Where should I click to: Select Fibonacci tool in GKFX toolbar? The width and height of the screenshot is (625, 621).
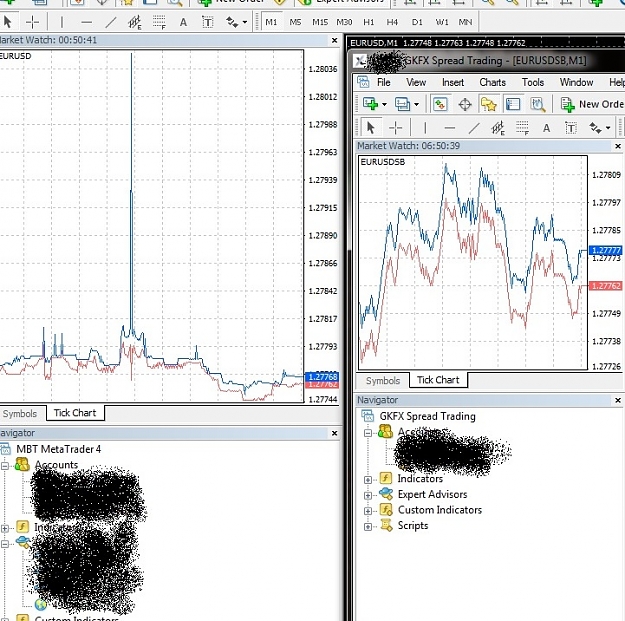pyautogui.click(x=522, y=128)
